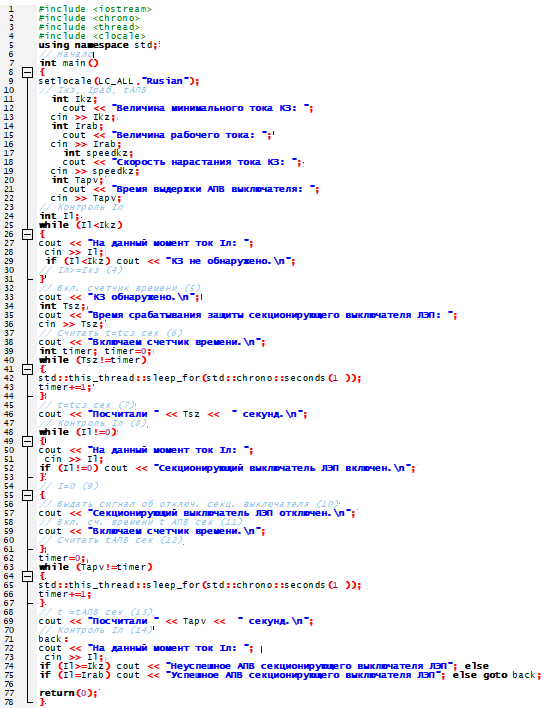
Task: Collapse the while (Tsz!=timer) block fold marker
Action: [x=28, y=369]
